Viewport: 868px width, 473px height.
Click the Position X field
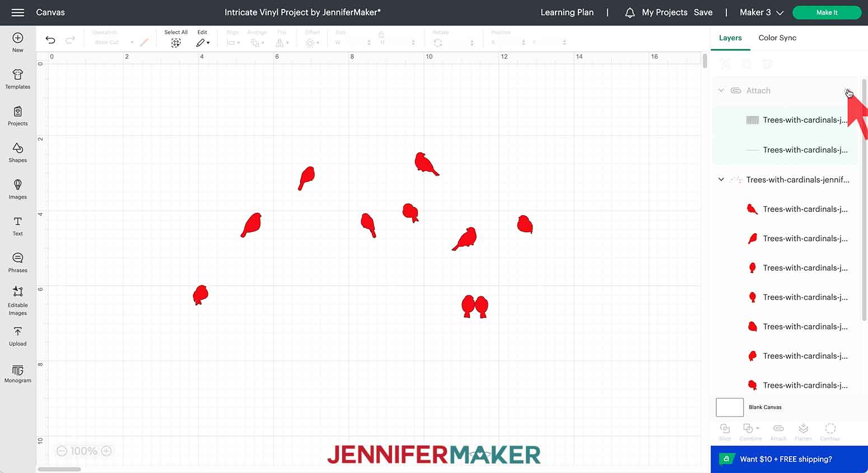pyautogui.click(x=508, y=43)
